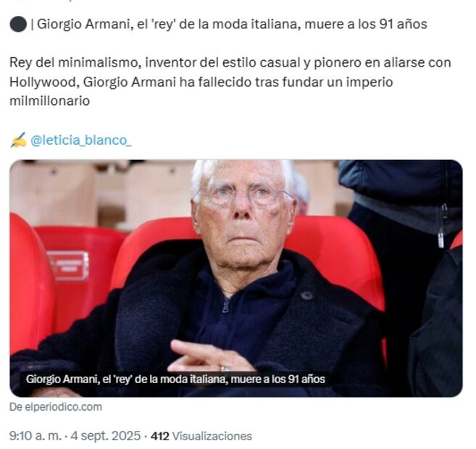The height and width of the screenshot is (449, 476).
Task: Click the zipper on the navy sweater
Action: (226, 305)
